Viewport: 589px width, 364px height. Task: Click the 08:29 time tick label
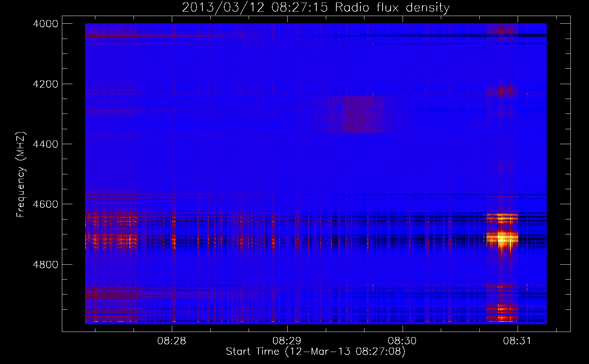click(287, 341)
